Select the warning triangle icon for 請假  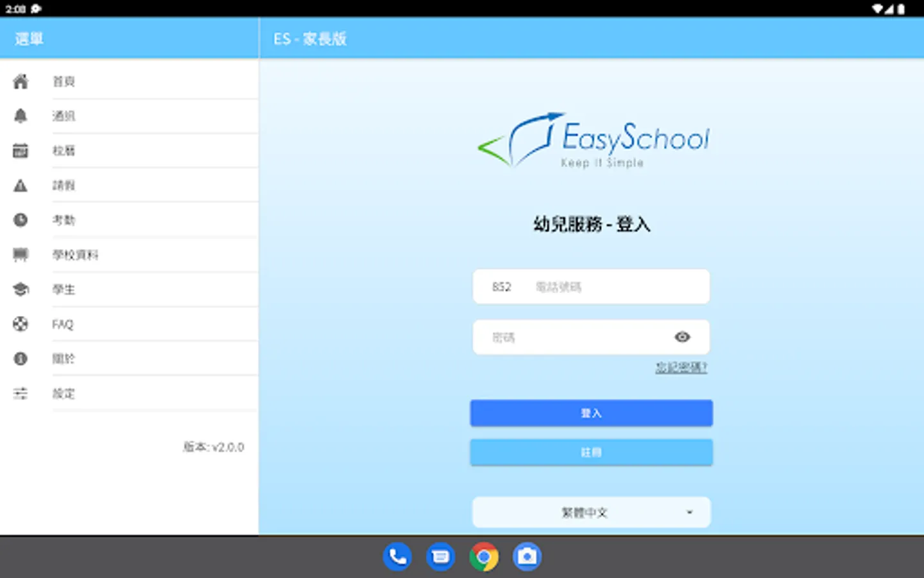click(x=21, y=186)
